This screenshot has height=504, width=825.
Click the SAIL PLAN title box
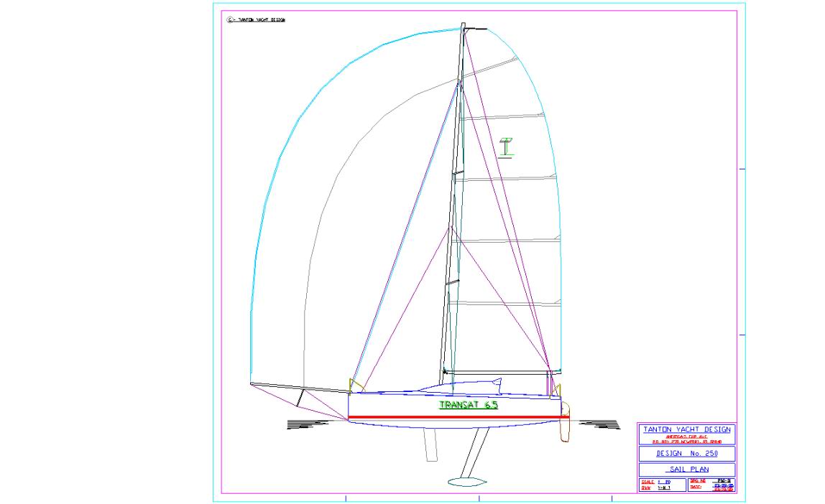(686, 470)
